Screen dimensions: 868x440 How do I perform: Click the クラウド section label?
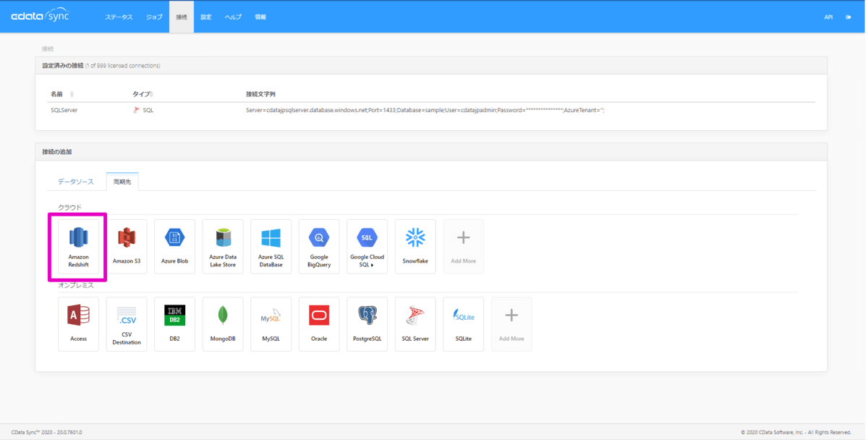coord(70,208)
